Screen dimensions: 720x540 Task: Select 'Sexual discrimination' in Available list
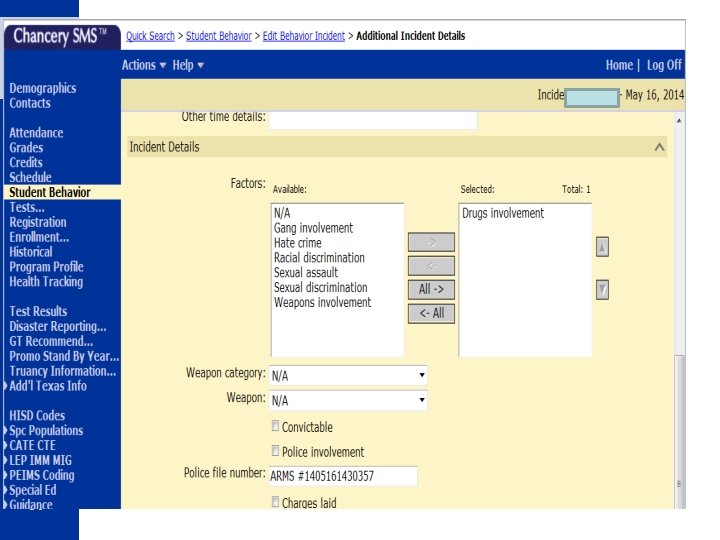(321, 287)
